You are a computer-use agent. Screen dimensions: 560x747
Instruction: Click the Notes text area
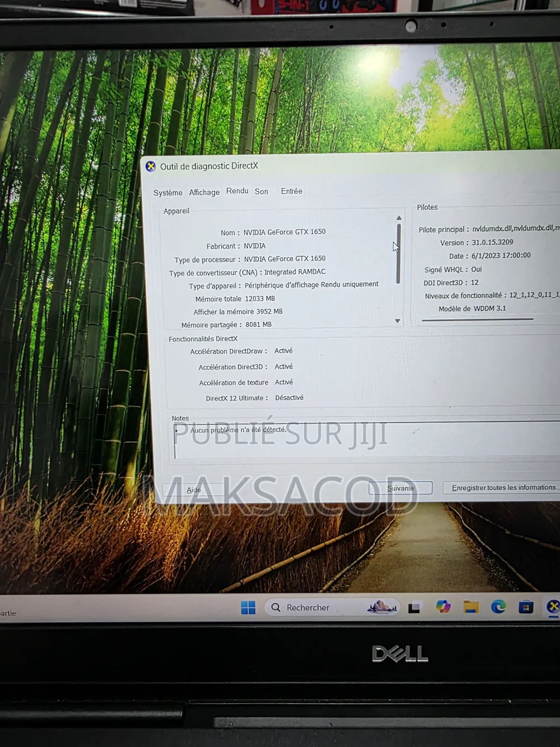(x=367, y=441)
